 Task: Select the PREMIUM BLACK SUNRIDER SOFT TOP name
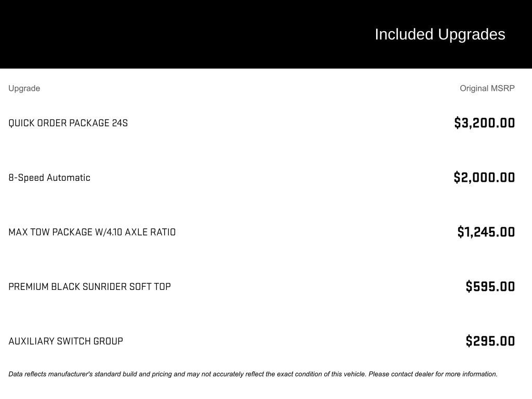tap(89, 287)
